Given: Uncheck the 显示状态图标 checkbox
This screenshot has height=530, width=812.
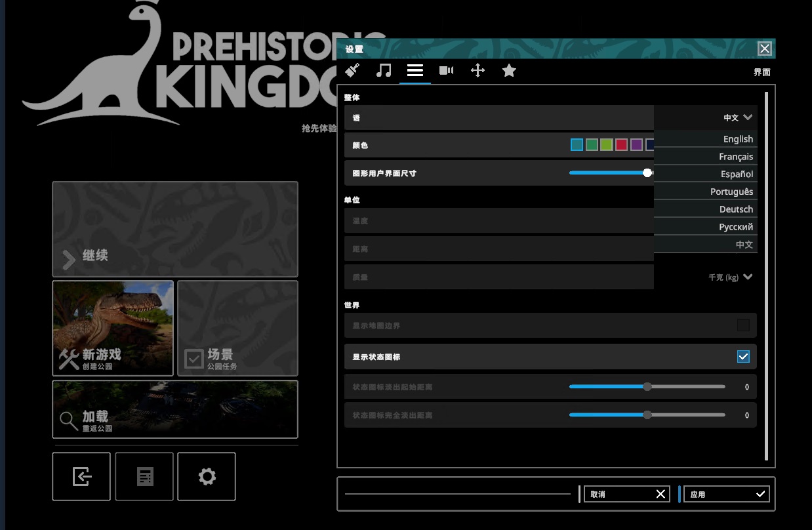Looking at the screenshot, I should pos(743,357).
